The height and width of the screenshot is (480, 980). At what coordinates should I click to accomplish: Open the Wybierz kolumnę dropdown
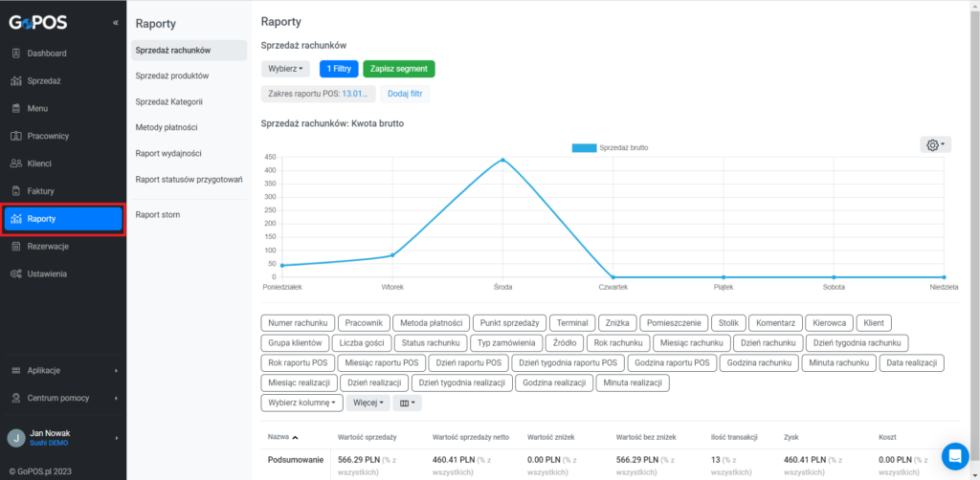pyautogui.click(x=301, y=404)
